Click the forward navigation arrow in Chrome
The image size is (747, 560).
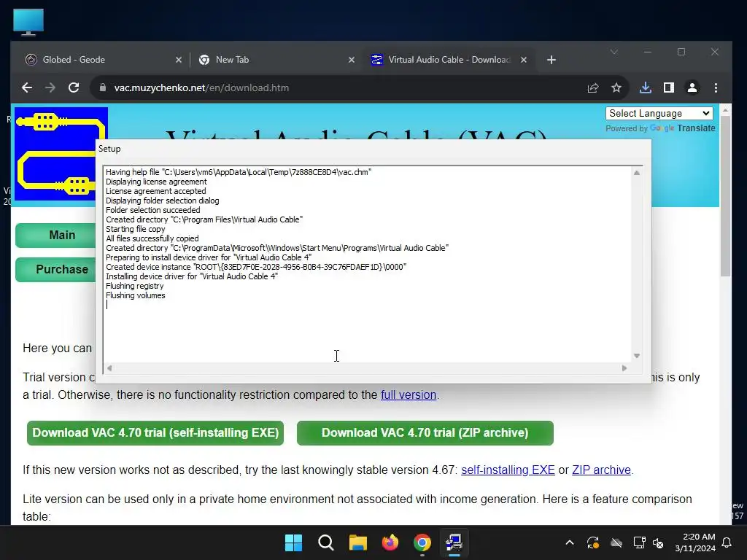coord(50,87)
